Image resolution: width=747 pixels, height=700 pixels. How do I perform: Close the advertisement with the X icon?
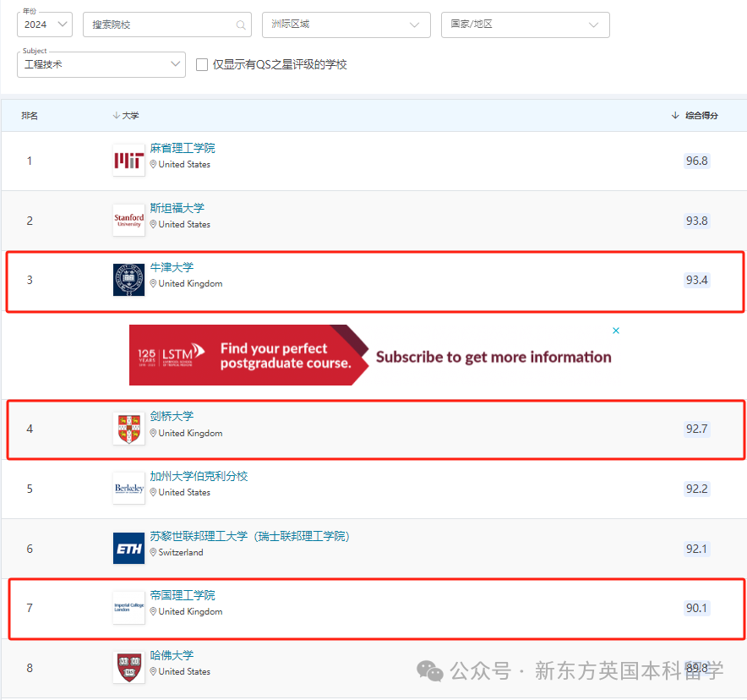(x=616, y=331)
